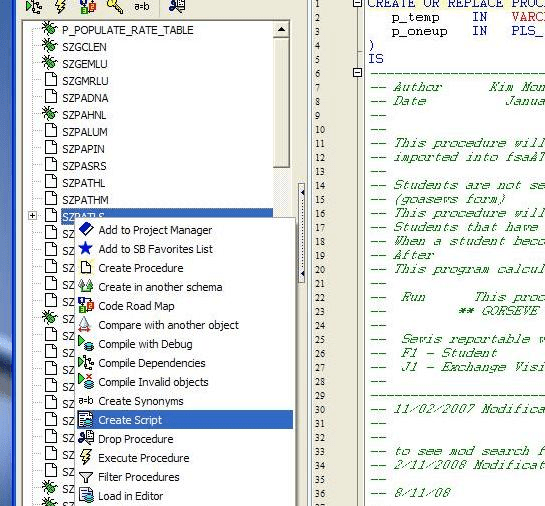Image resolution: width=545 pixels, height=506 pixels.
Task: Click the Execute Procedure lightning icon
Action: (86, 457)
